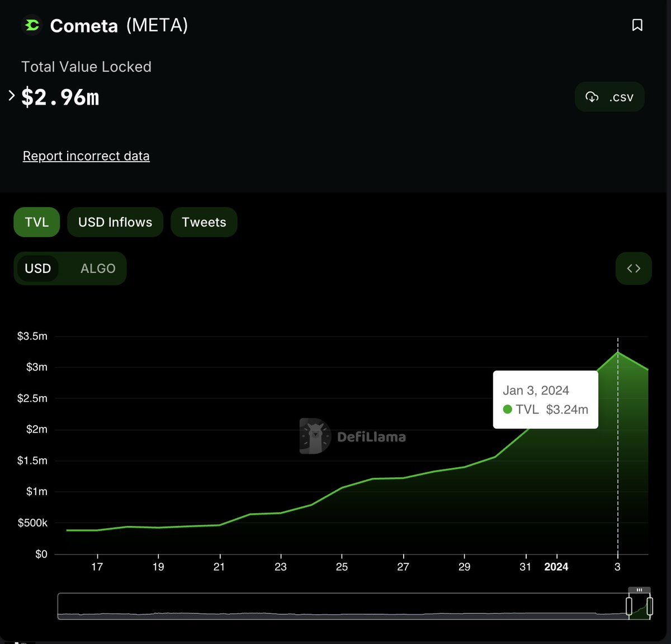Viewport: 671px width, 644px height.
Task: Click the (META) ticker symbol text
Action: (x=157, y=25)
